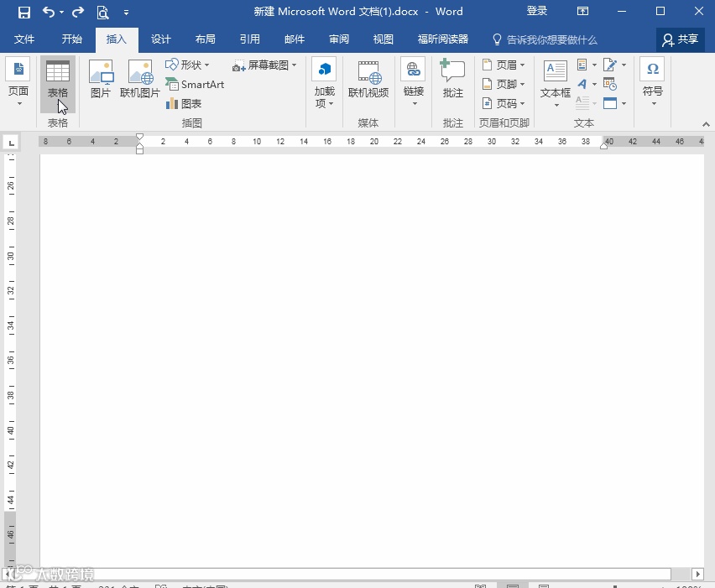
Task: Click 登录 to sign in
Action: point(537,12)
